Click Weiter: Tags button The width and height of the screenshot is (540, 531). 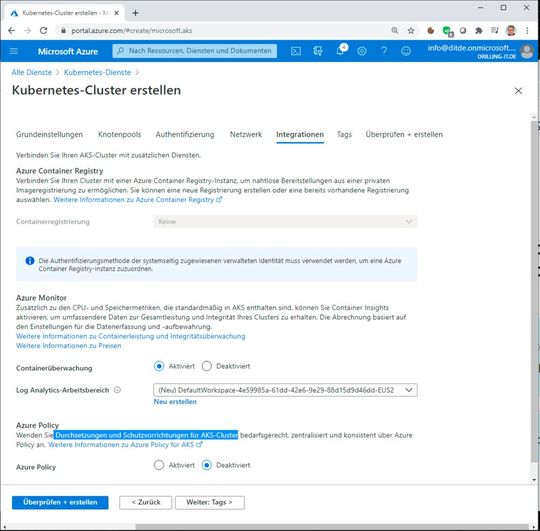[210, 502]
